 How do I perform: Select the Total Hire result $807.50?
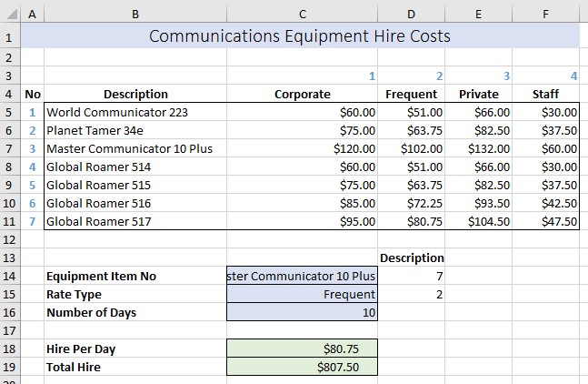click(x=303, y=367)
